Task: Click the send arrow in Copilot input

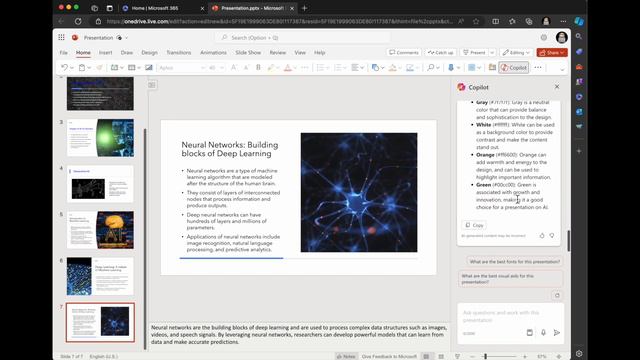Action: [x=557, y=333]
